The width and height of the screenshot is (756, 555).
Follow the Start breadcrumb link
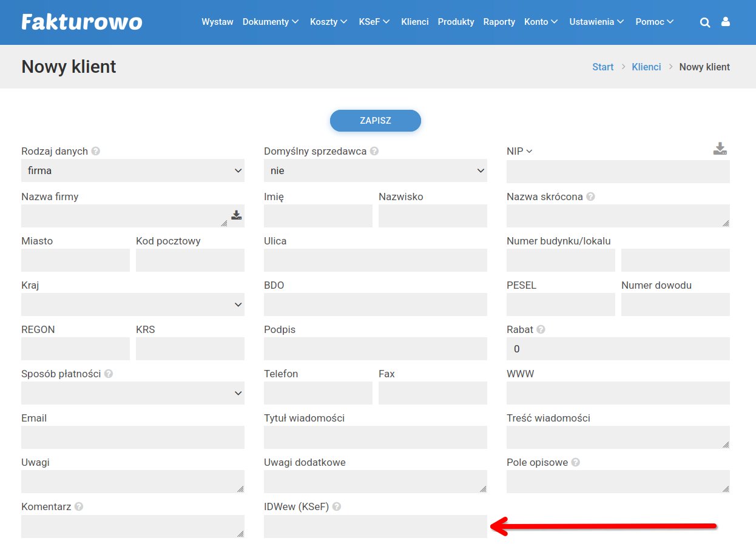point(602,67)
